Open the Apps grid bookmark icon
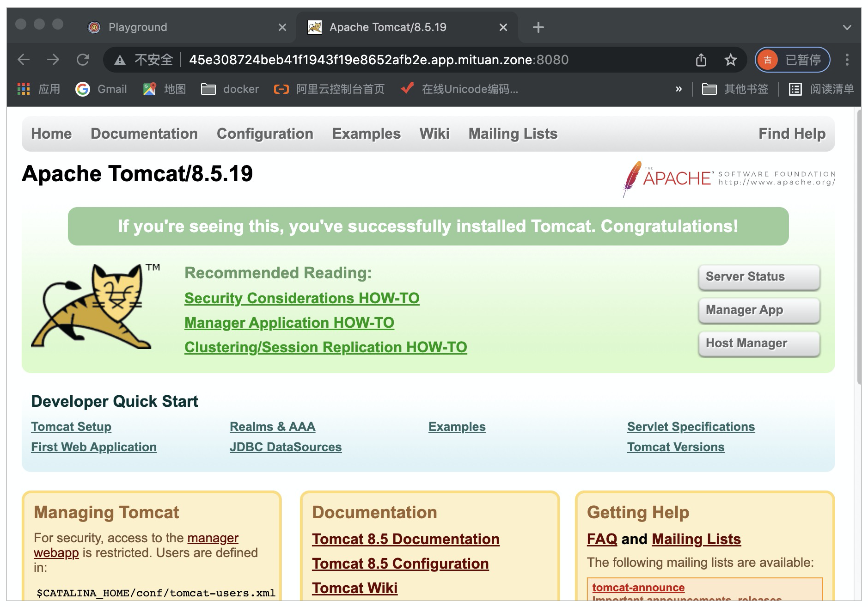 (x=24, y=89)
